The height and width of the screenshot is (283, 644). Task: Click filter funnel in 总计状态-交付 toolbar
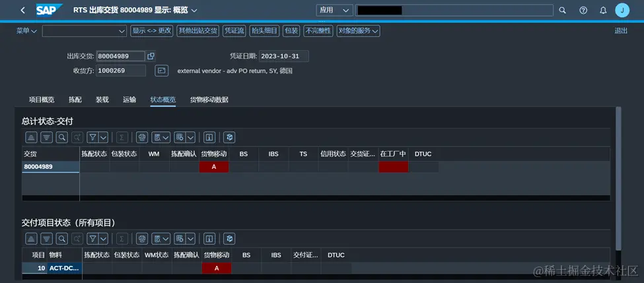(x=93, y=137)
